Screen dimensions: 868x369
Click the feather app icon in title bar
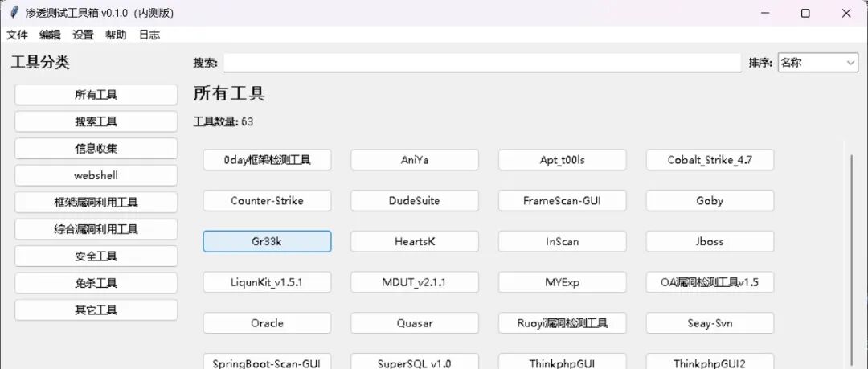14,13
